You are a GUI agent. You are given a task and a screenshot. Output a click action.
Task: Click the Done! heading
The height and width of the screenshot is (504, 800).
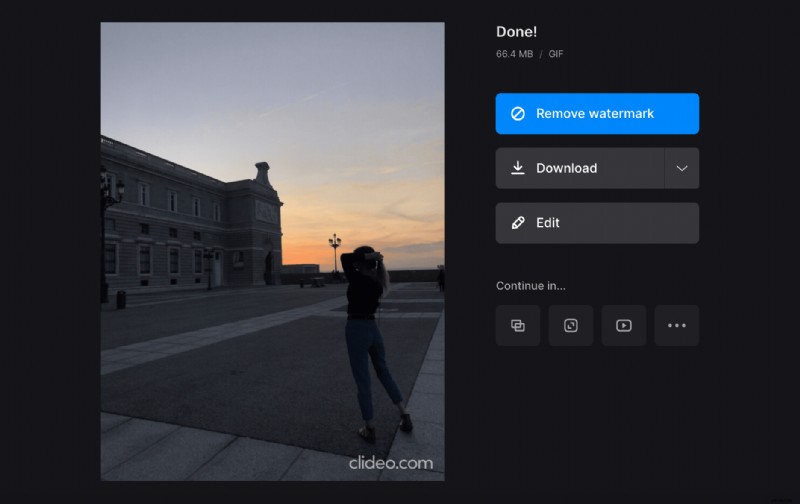point(516,32)
